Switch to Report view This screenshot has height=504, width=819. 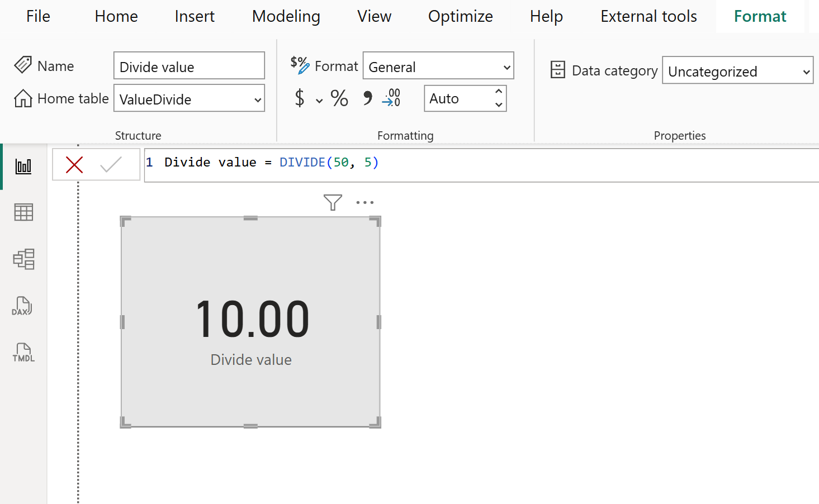point(23,165)
